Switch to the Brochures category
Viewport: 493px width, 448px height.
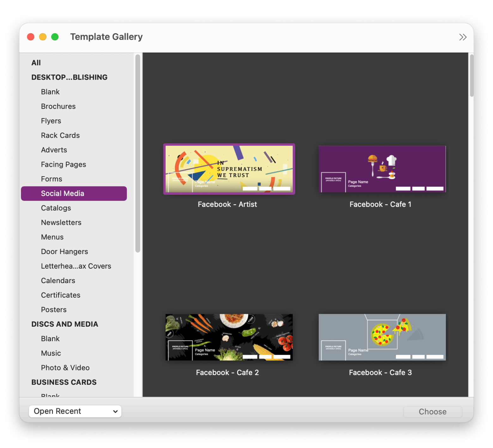click(x=58, y=106)
